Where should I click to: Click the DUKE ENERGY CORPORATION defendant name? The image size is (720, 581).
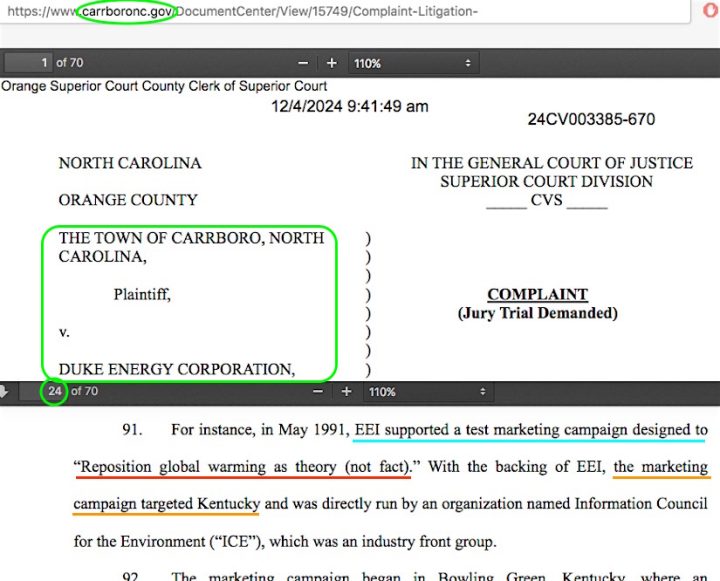coord(176,369)
